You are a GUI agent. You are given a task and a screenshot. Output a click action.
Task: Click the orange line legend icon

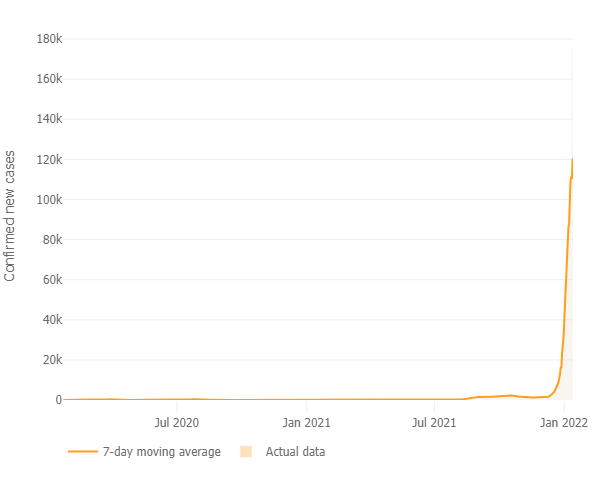tap(82, 452)
